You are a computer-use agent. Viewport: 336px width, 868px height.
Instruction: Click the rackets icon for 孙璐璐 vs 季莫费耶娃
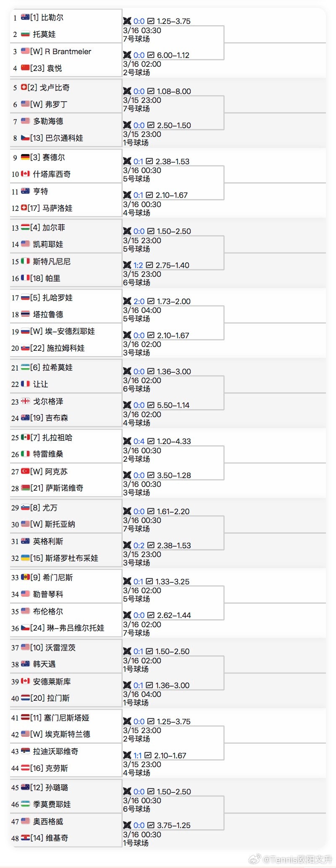coord(127,791)
